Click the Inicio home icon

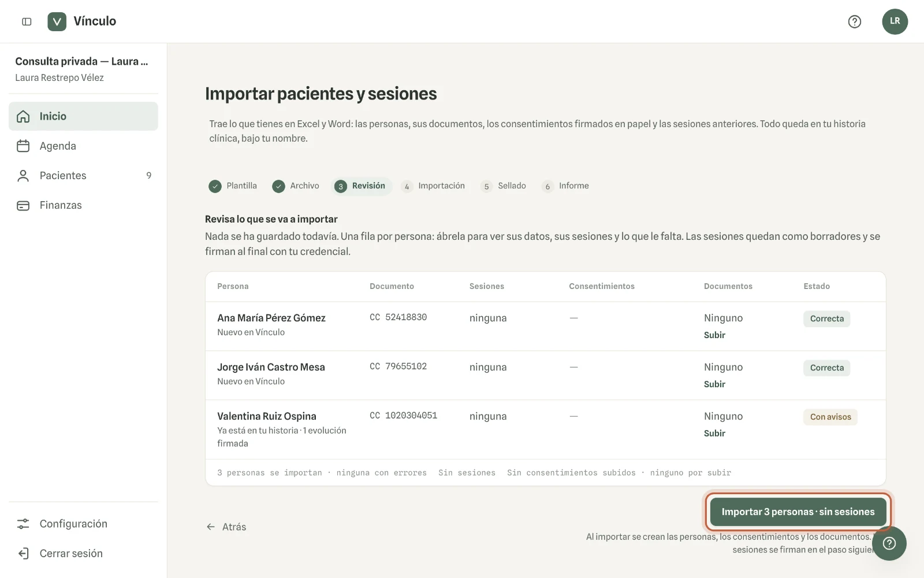click(23, 116)
